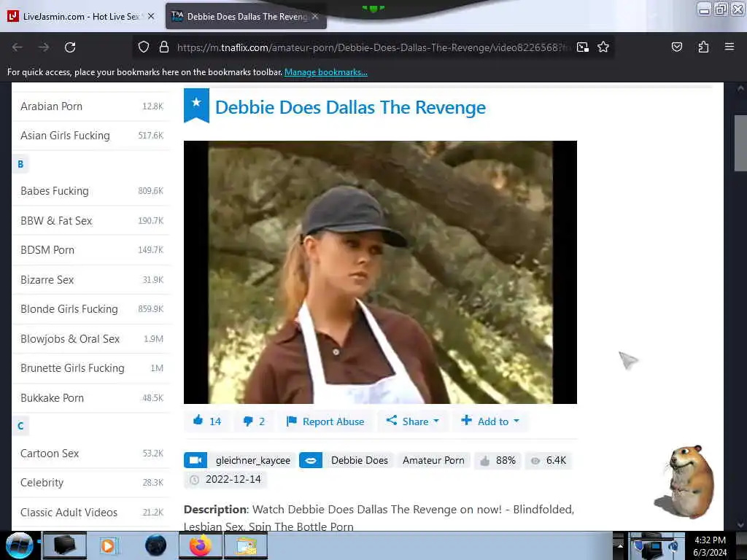Open the Windows Start button
747x560 pixels.
tap(19, 545)
